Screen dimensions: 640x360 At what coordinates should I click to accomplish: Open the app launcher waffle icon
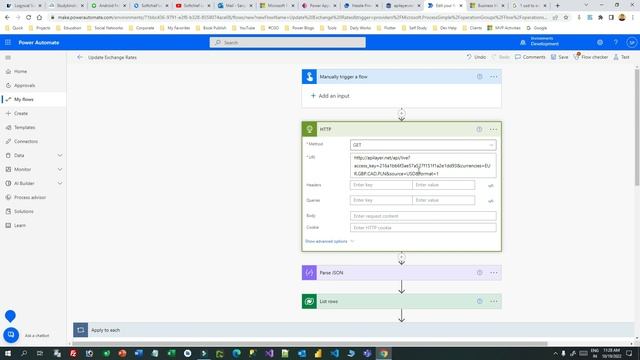coord(8,42)
